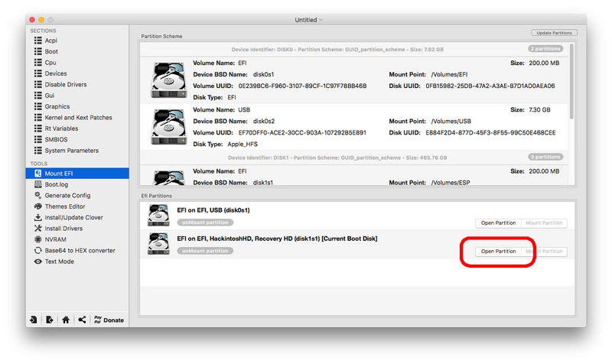Open Base64 to HEX converter
This screenshot has height=364, width=612.
pyautogui.click(x=80, y=251)
